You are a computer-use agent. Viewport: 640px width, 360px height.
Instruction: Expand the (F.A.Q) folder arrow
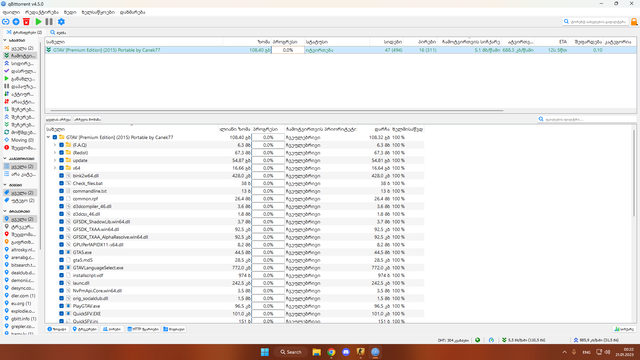(x=55, y=145)
